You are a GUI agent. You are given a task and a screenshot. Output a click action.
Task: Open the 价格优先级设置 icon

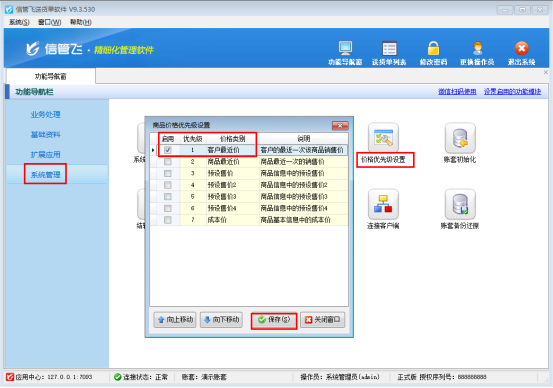[383, 138]
